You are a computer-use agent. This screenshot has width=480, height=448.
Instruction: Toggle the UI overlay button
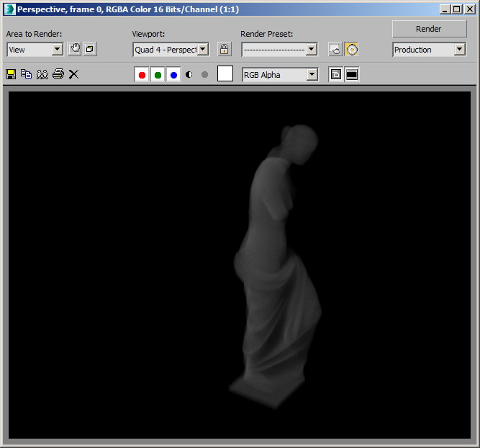click(x=336, y=74)
